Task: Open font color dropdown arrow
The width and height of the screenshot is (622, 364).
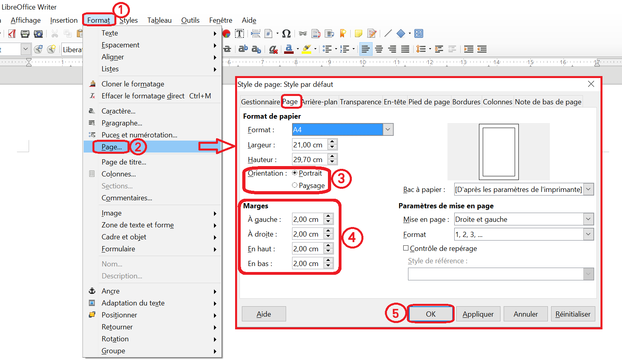Action: pos(298,49)
